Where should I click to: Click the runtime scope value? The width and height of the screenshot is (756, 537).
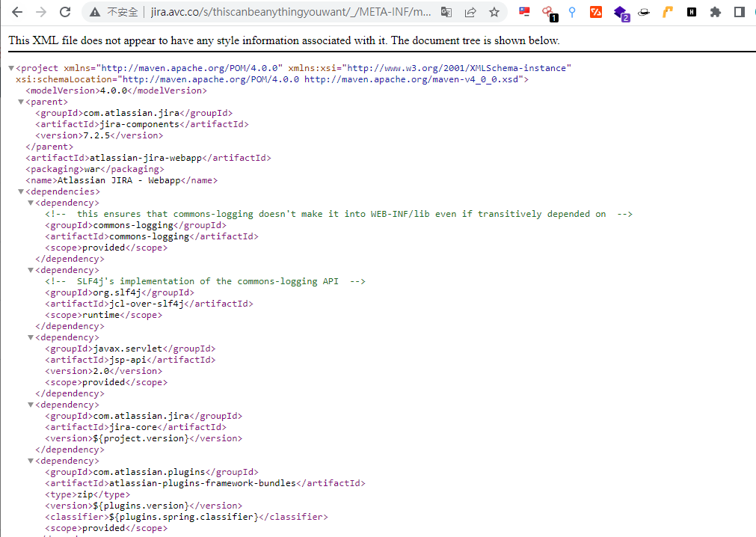[101, 316]
